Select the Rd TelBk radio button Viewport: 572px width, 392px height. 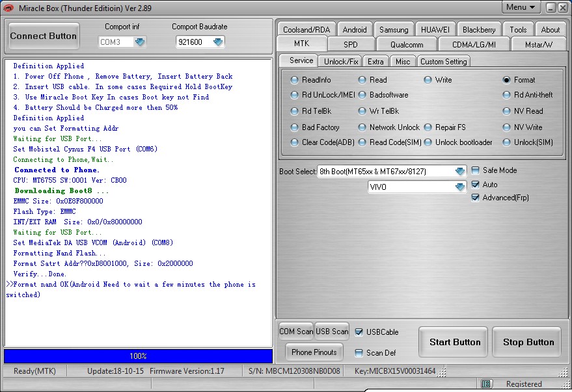click(x=294, y=111)
